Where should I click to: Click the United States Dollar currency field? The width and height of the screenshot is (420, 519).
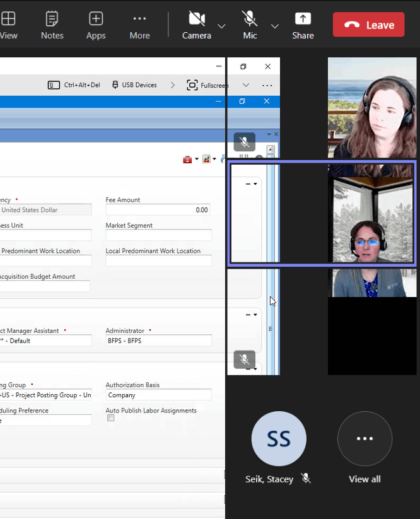pyautogui.click(x=45, y=210)
